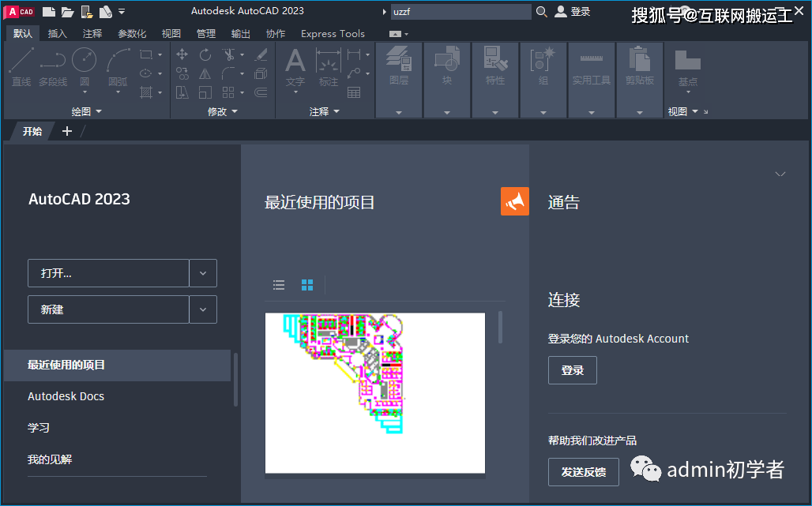
Task: Click the 发送反馈 button
Action: point(583,472)
